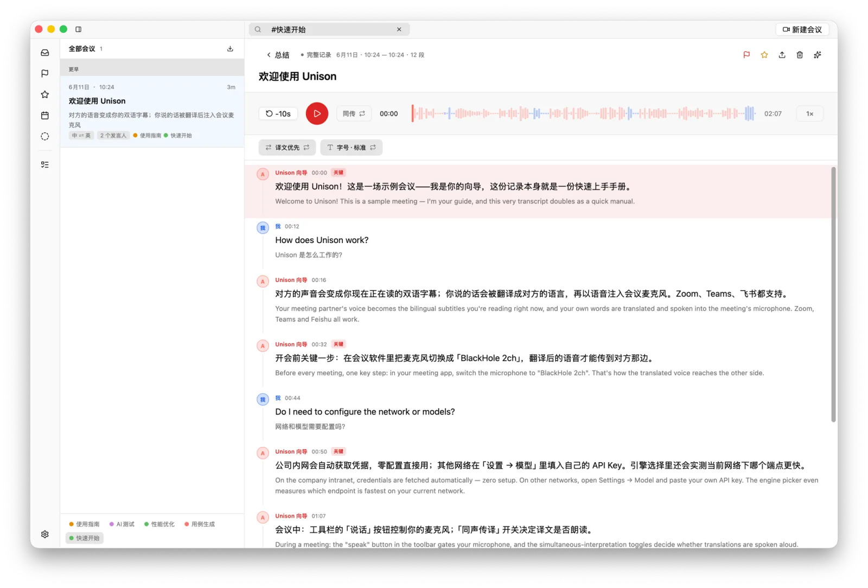This screenshot has height=588, width=868.
Task: Jump to the 01:07 timestamp
Action: 319,516
